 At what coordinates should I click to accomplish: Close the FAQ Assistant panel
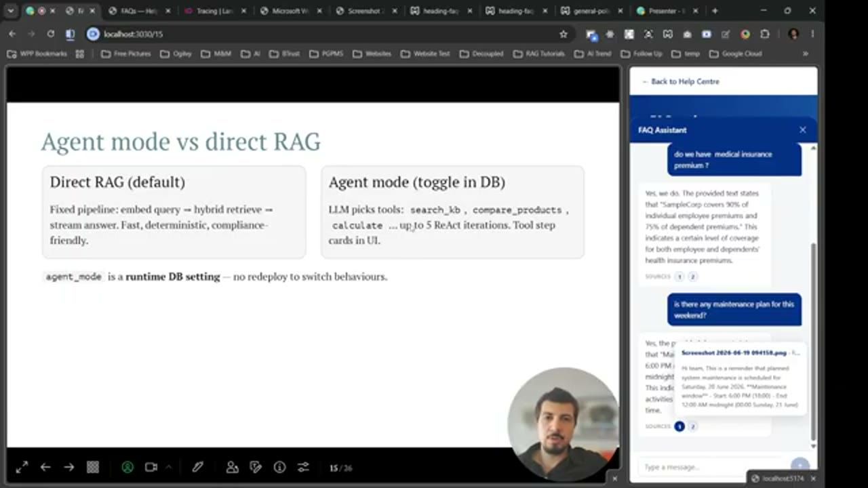pos(803,129)
